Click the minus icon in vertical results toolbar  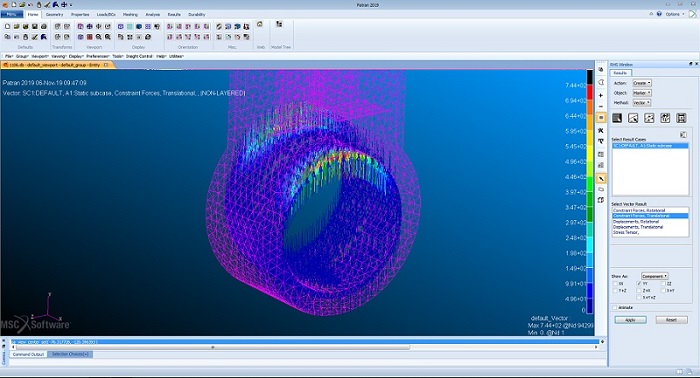pos(601,106)
